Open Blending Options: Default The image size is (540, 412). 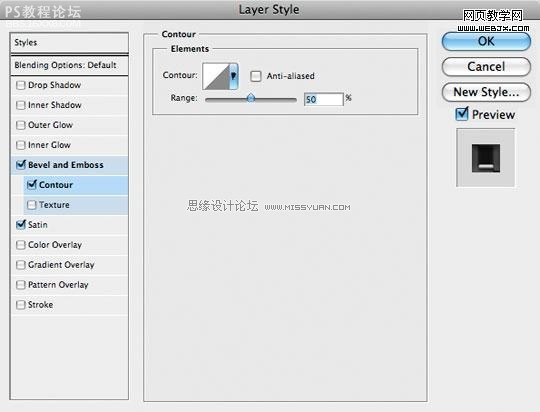click(x=70, y=65)
